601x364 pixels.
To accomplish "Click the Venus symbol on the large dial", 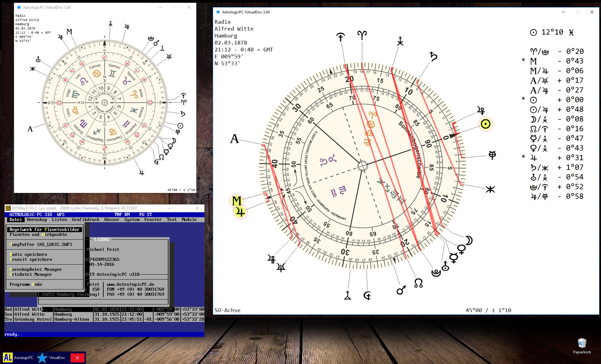I will click(461, 249).
